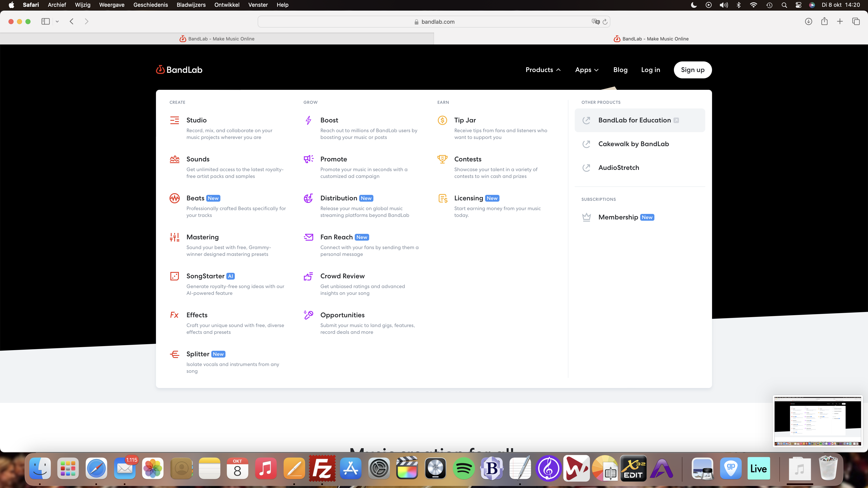Go back with Safari back arrow
The height and width of the screenshot is (488, 868).
point(71,22)
